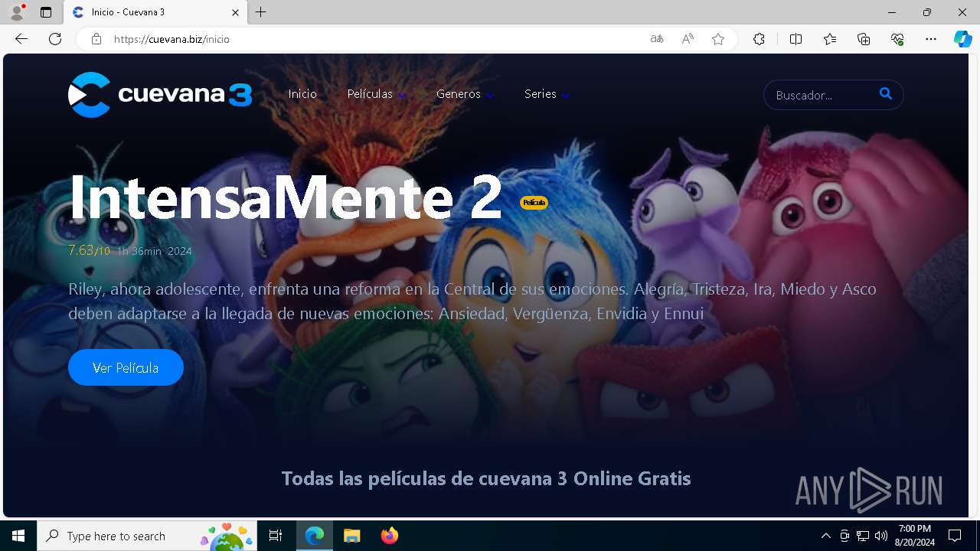The height and width of the screenshot is (551, 980).
Task: Open Task View in taskbar
Action: tap(276, 536)
